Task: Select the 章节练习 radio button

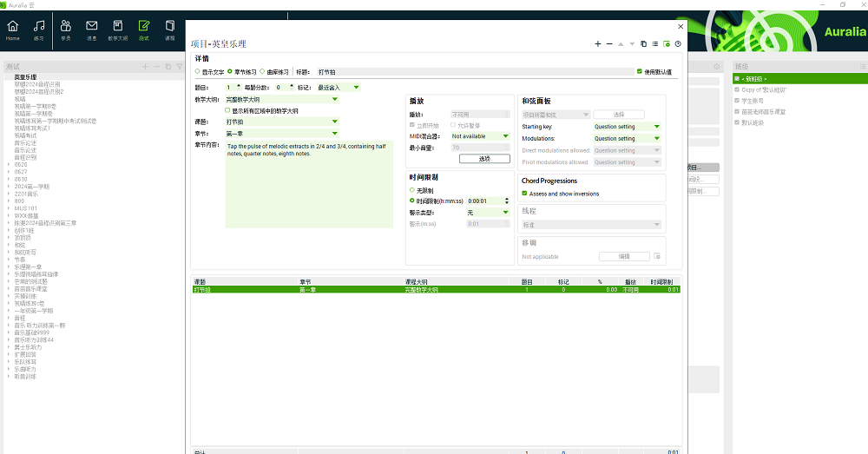Action: tap(230, 71)
